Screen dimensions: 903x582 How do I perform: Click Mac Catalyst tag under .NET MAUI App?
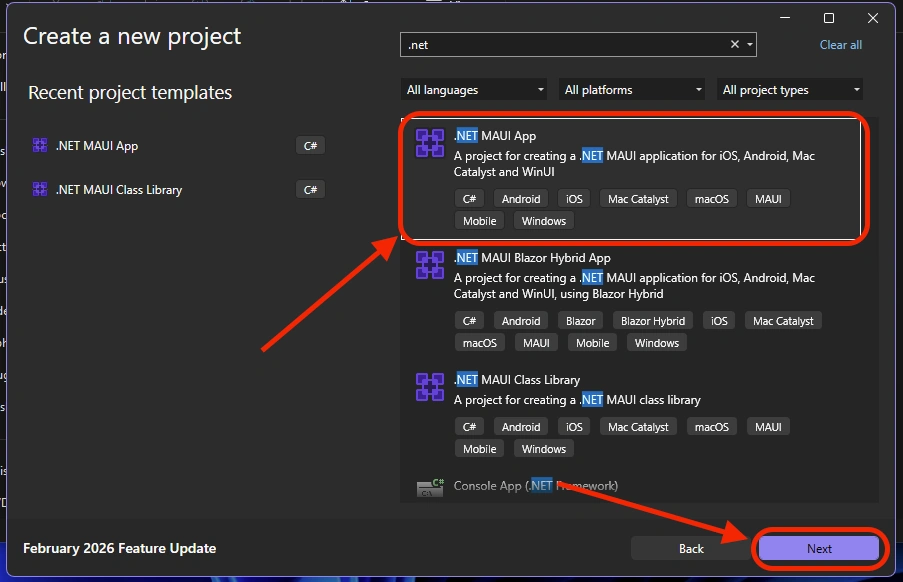[638, 199]
